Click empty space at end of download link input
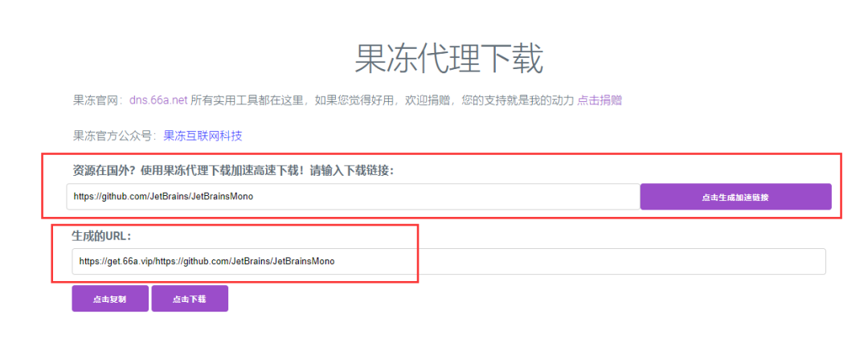 click(x=482, y=196)
